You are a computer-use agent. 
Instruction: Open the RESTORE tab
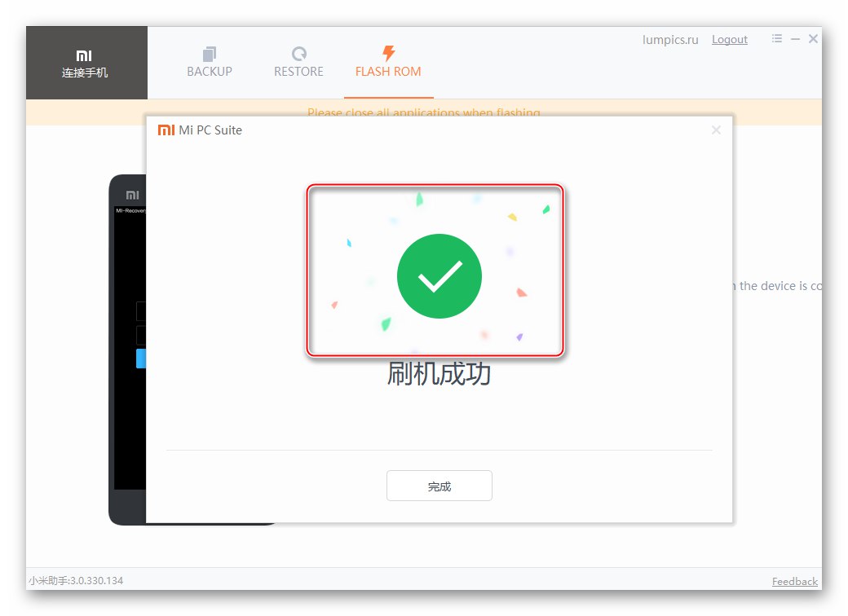click(298, 62)
